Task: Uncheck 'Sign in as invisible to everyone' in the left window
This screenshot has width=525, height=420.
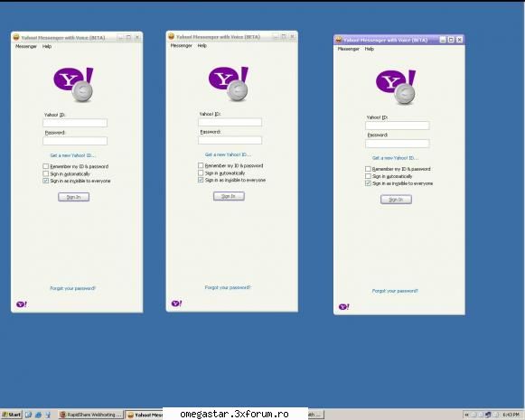Action: coord(46,181)
